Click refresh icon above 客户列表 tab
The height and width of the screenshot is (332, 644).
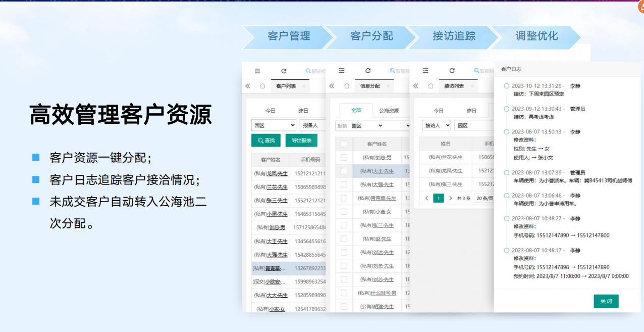point(284,71)
